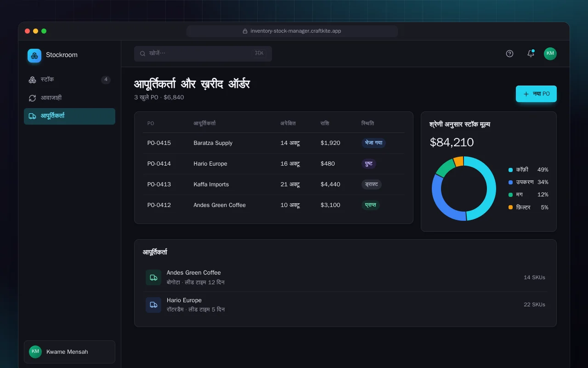
Task: Click the KM avatar beside Kwame Mensah
Action: click(35, 352)
